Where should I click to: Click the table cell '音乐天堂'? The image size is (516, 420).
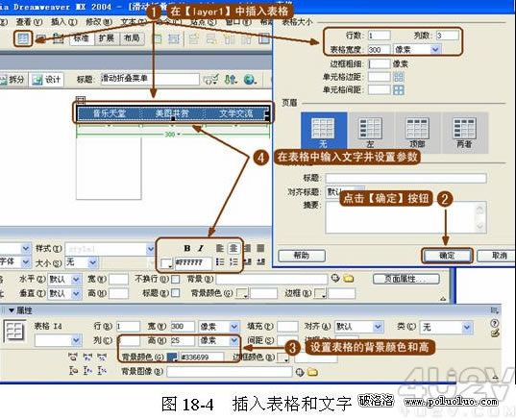[110, 113]
